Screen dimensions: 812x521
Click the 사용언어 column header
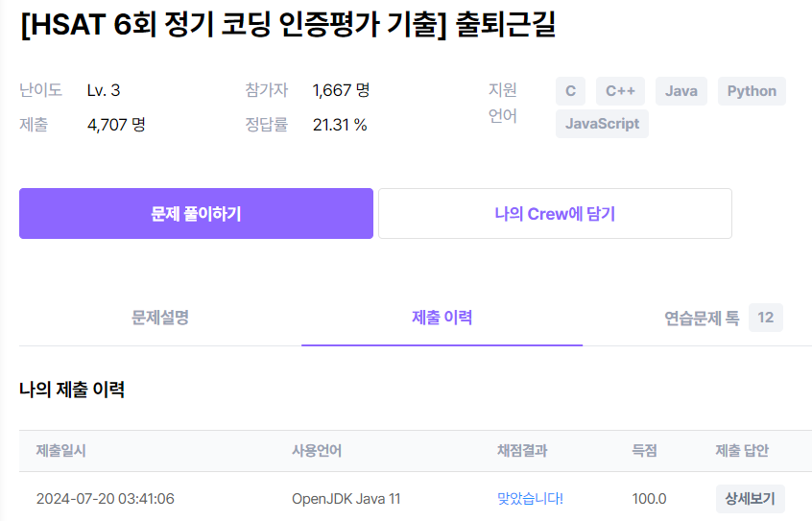click(x=317, y=451)
